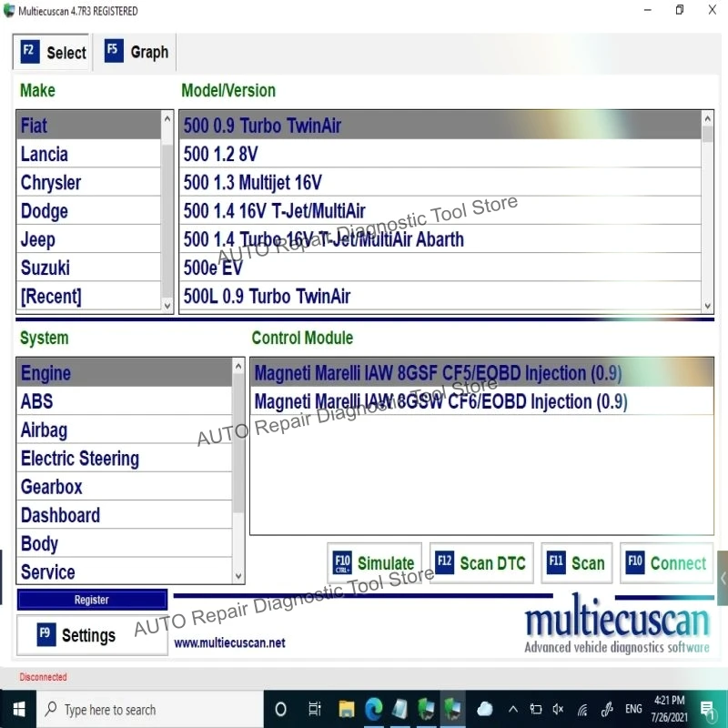
Task: Click the taskbar search box
Action: click(x=150, y=709)
